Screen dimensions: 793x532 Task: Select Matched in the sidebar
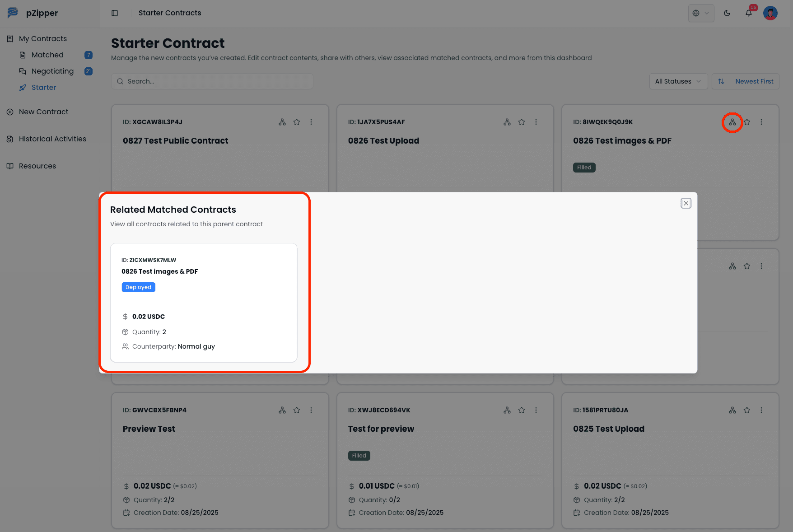coord(48,55)
